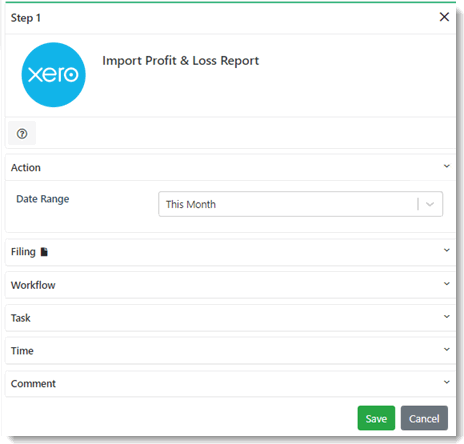
Task: Click the Workflow section label
Action: click(33, 285)
